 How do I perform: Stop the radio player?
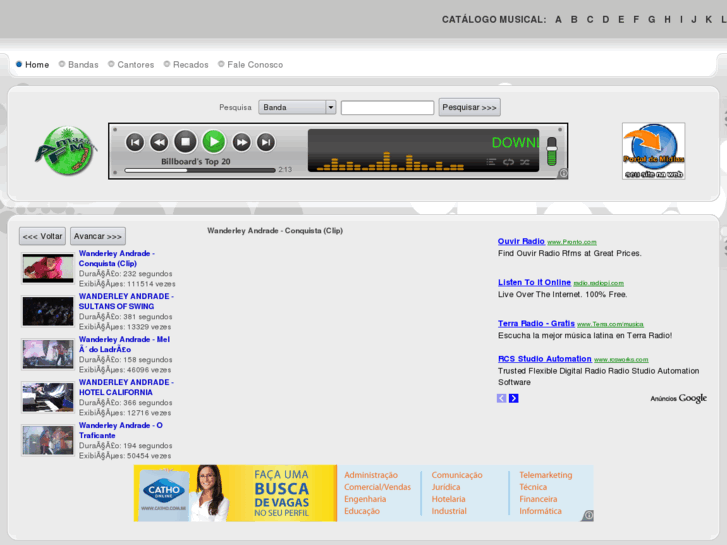[x=185, y=141]
